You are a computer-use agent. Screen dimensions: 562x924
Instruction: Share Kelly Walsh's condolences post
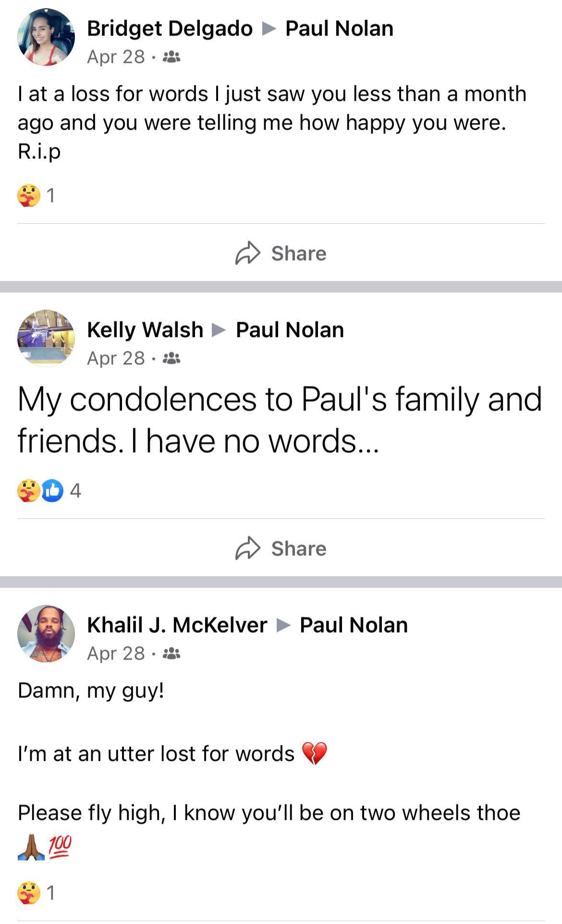click(281, 548)
